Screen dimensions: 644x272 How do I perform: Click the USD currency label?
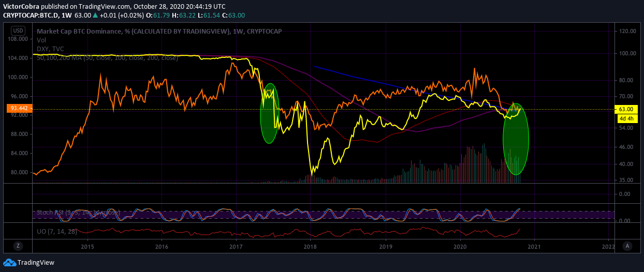point(18,31)
